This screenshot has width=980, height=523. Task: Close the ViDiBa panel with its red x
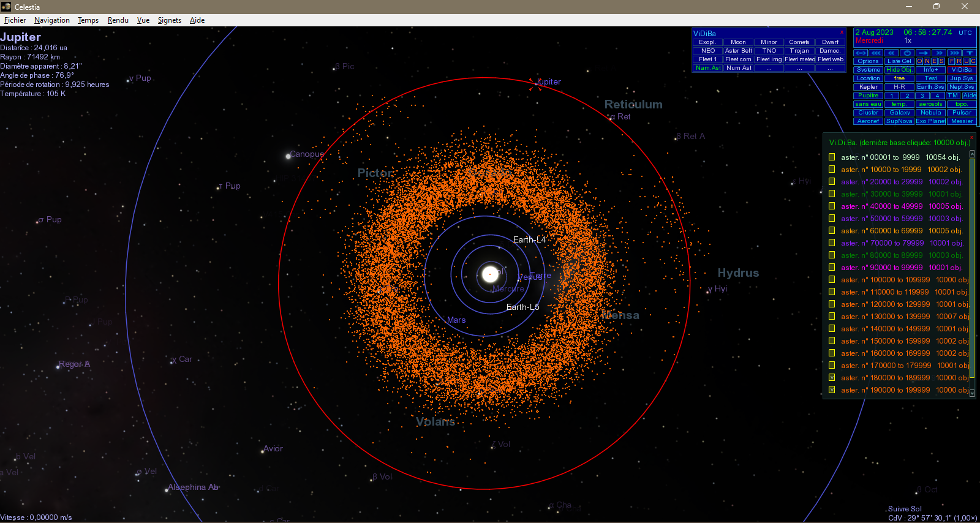pyautogui.click(x=842, y=32)
